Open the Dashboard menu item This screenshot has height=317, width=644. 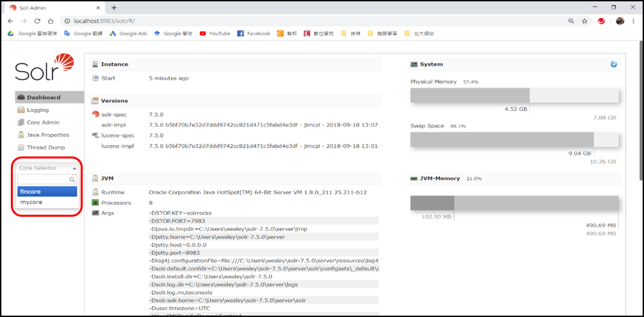[x=49, y=98]
